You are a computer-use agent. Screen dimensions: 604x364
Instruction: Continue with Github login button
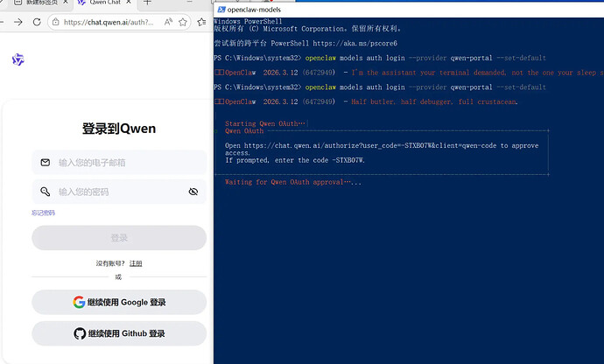[x=119, y=333]
